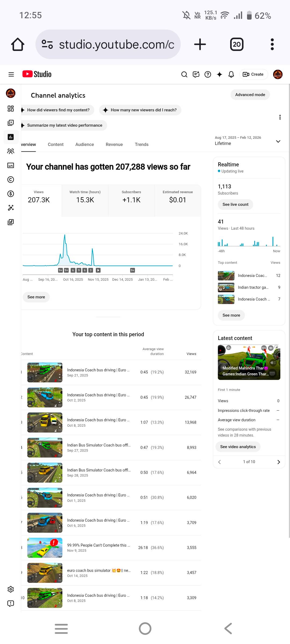Open Content section in left sidebar

(11, 123)
